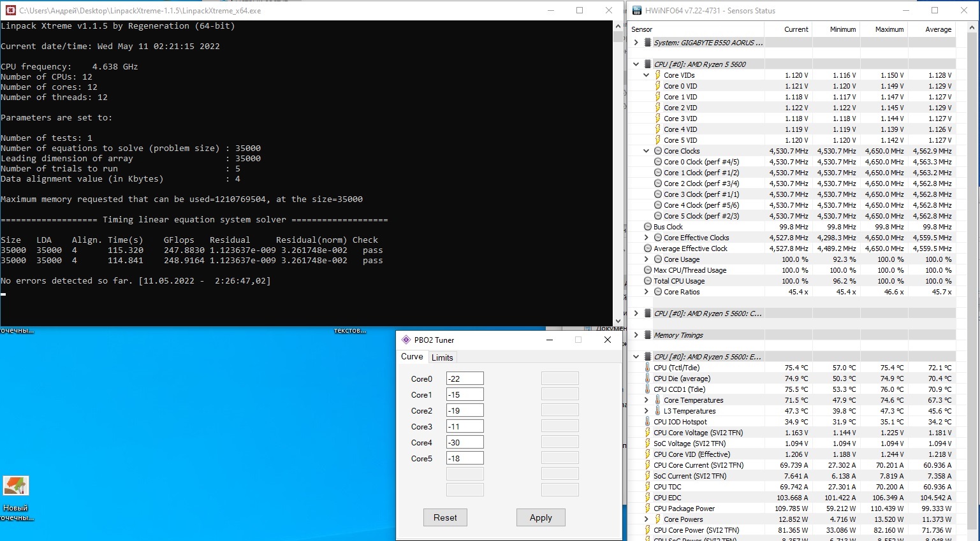Switch to the Limits tab in PBO2 Tuner

point(442,357)
